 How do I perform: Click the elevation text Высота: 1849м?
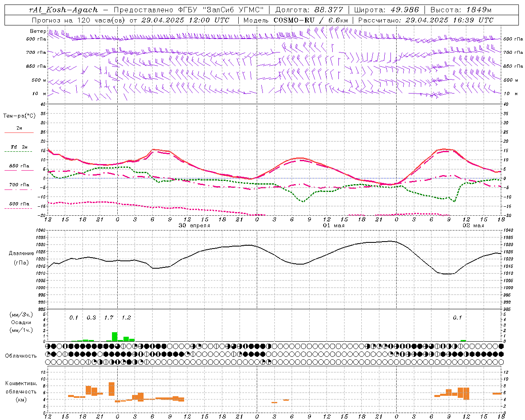tap(461, 10)
